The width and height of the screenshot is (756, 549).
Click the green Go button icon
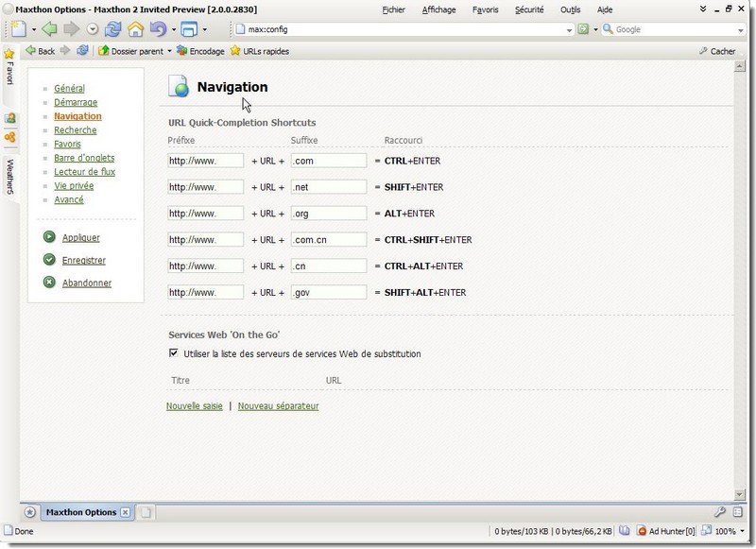583,29
